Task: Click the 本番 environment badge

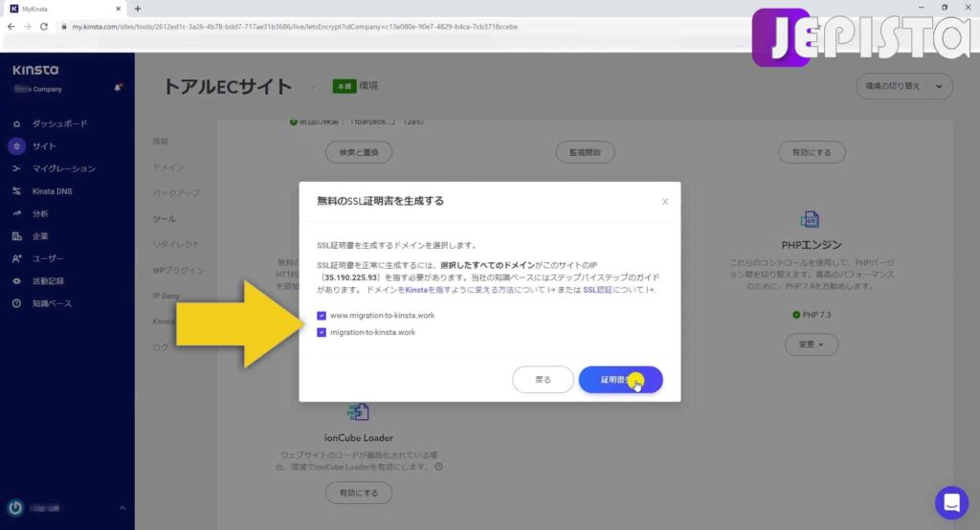Action: (345, 86)
